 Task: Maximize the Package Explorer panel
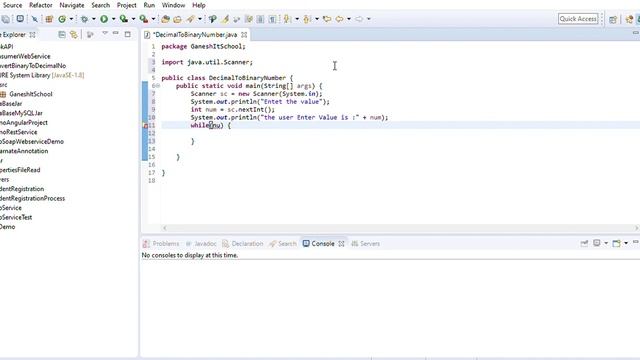128,35
